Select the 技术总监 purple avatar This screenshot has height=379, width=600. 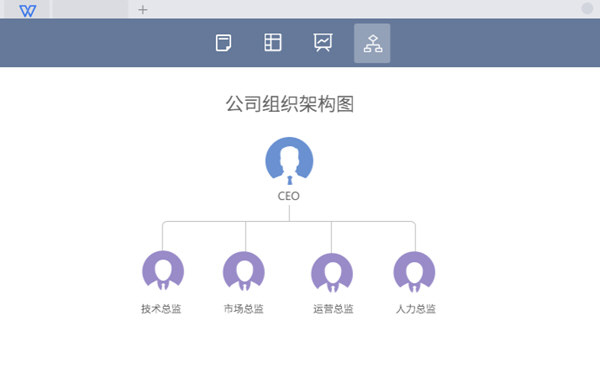(163, 271)
